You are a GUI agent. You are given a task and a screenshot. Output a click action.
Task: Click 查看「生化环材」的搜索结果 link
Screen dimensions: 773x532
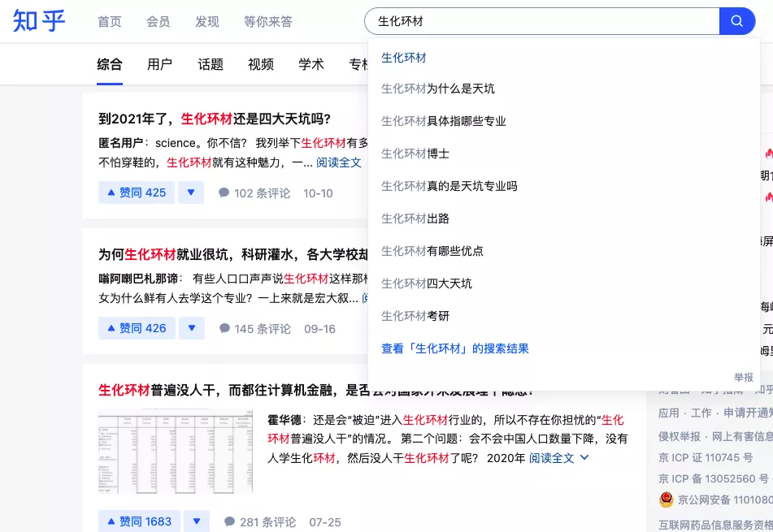point(455,348)
